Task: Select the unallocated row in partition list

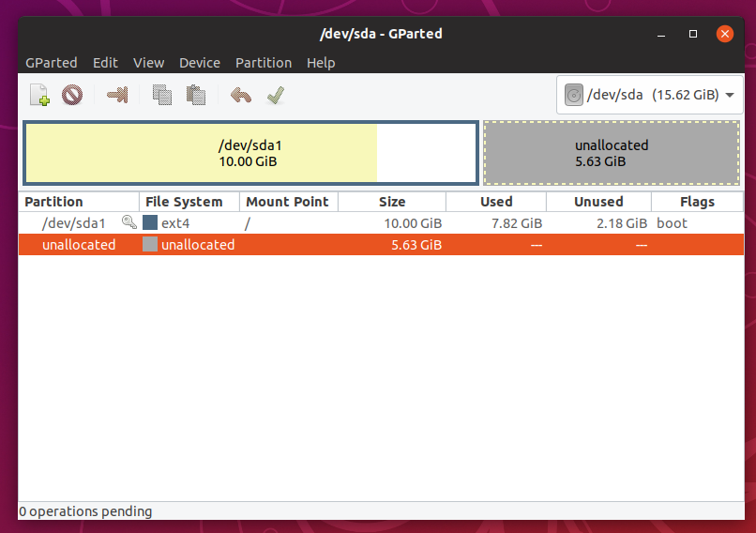Action: coord(381,245)
